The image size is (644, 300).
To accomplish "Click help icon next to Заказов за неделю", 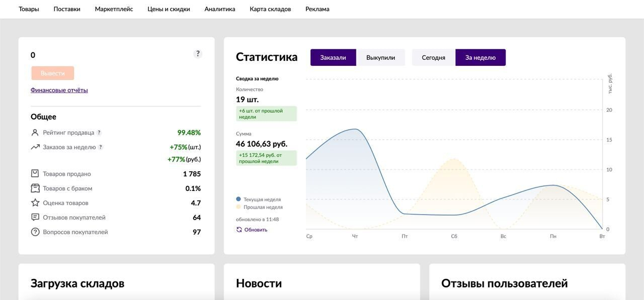I will coord(101,147).
